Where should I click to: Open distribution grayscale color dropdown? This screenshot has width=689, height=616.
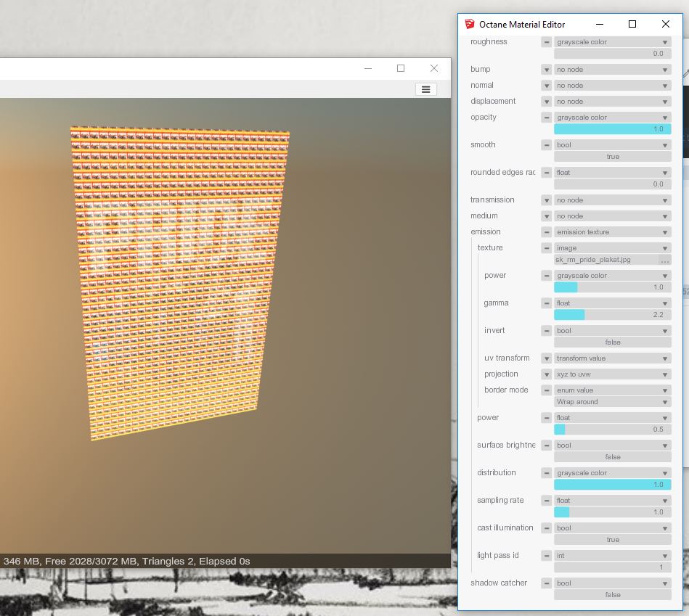pyautogui.click(x=613, y=473)
